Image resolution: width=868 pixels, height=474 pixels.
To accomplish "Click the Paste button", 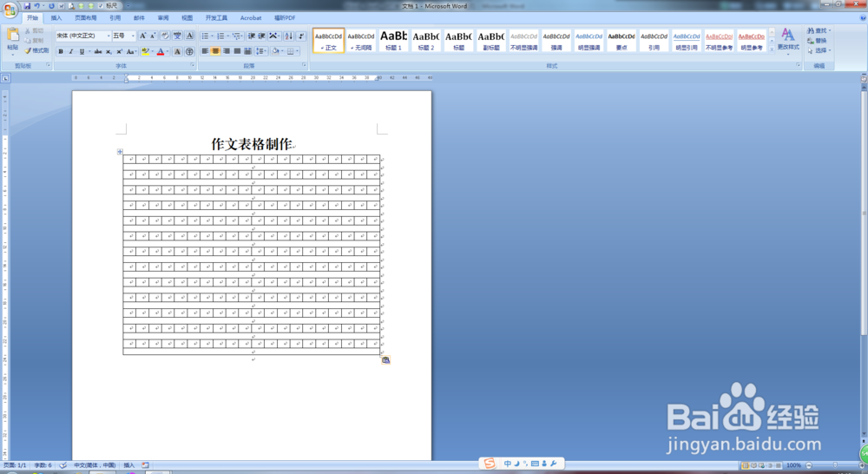I will 13,41.
